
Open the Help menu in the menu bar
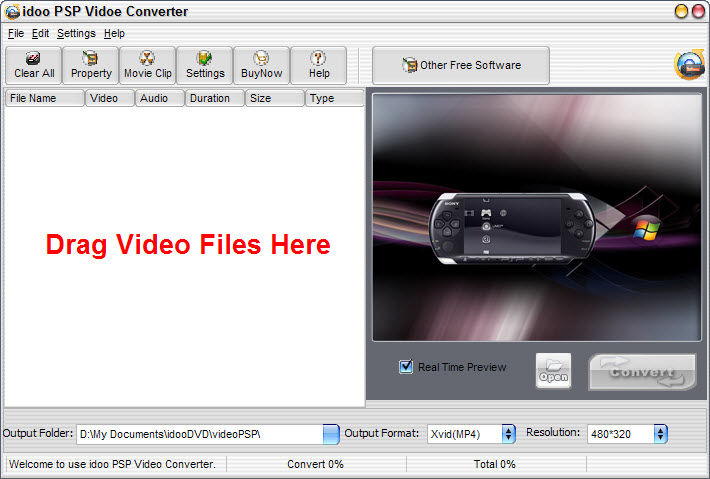114,34
